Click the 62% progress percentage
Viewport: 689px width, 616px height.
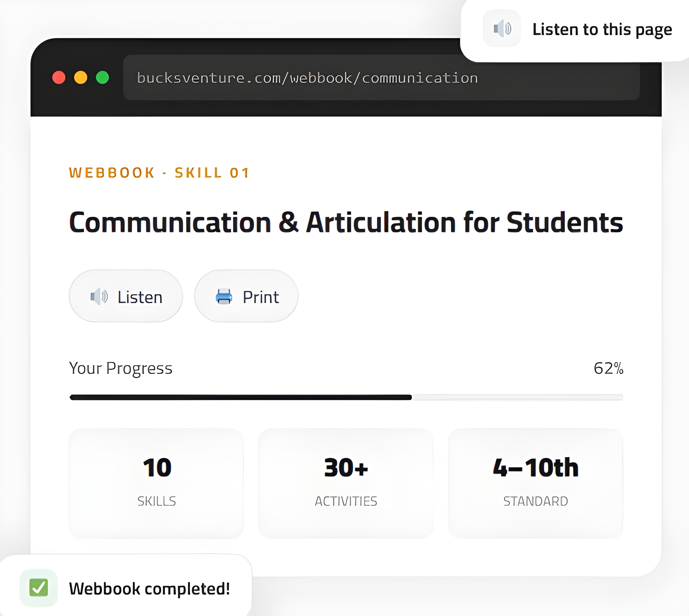pyautogui.click(x=608, y=368)
